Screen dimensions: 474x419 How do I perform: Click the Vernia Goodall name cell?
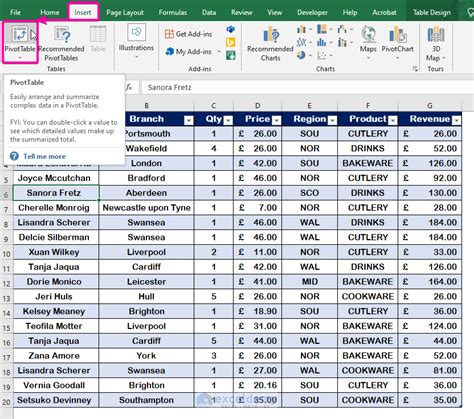[x=56, y=385]
